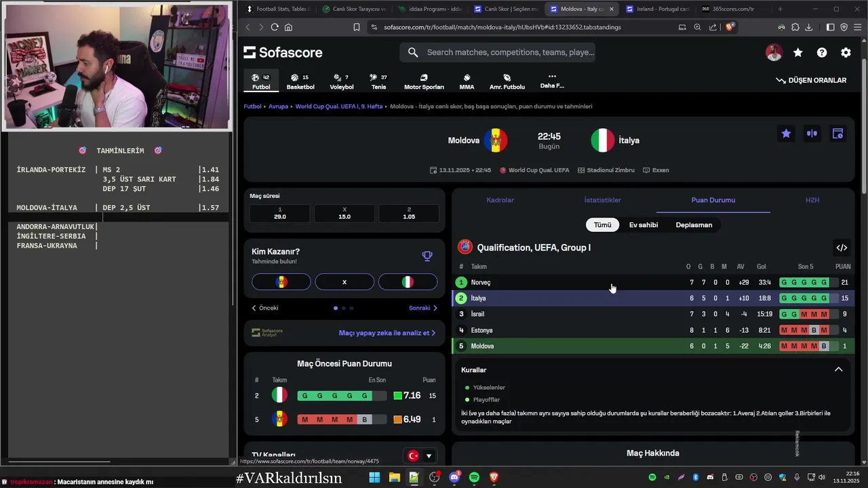Open Düşen Oranlar link
Image resolution: width=868 pixels, height=488 pixels.
tap(811, 80)
